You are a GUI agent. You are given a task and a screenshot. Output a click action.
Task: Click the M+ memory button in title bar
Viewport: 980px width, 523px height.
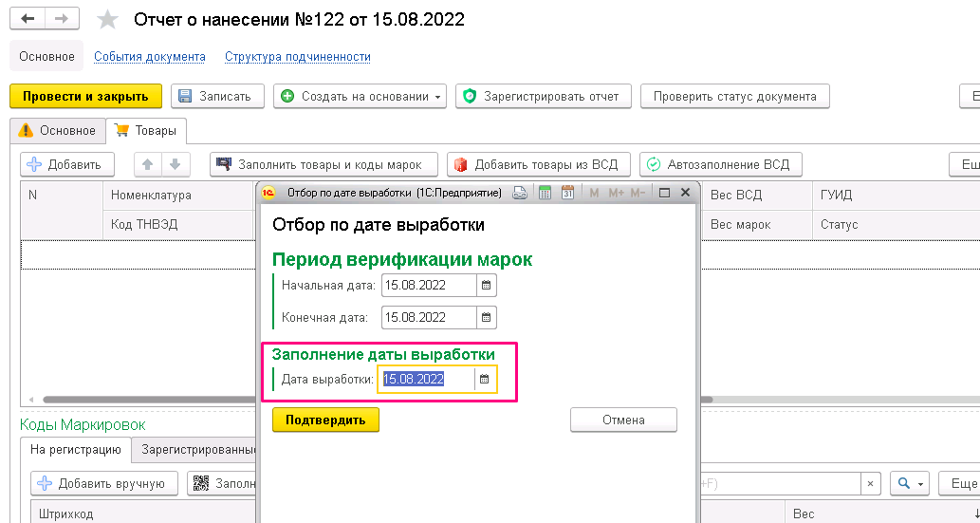click(x=616, y=194)
